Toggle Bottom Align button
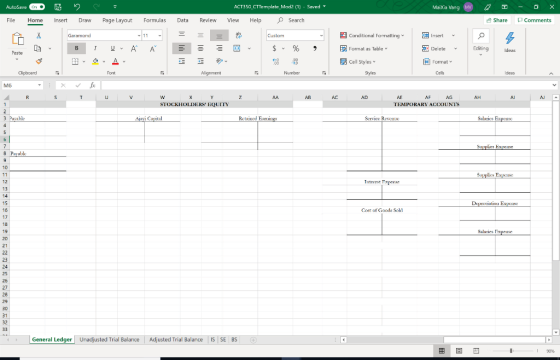This screenshot has width=560, height=360. click(219, 35)
